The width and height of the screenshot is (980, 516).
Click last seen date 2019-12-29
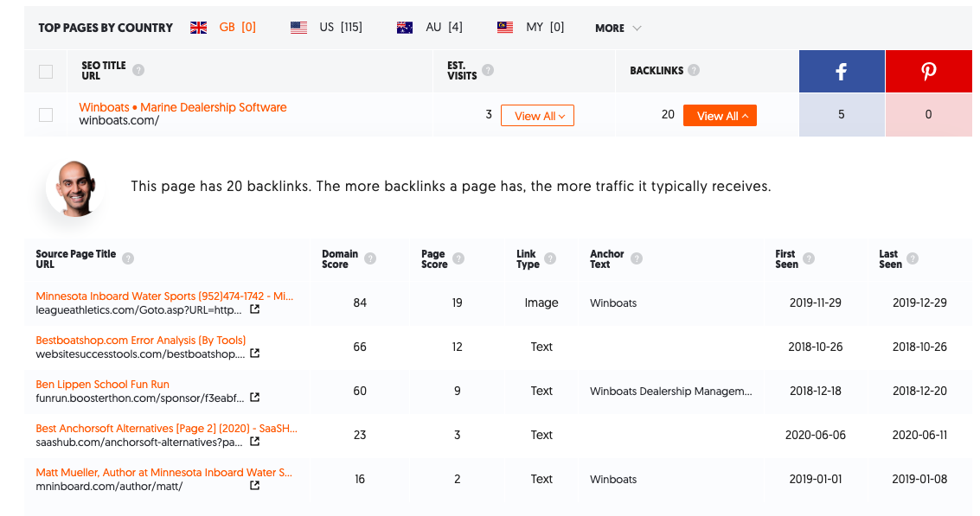(x=919, y=303)
